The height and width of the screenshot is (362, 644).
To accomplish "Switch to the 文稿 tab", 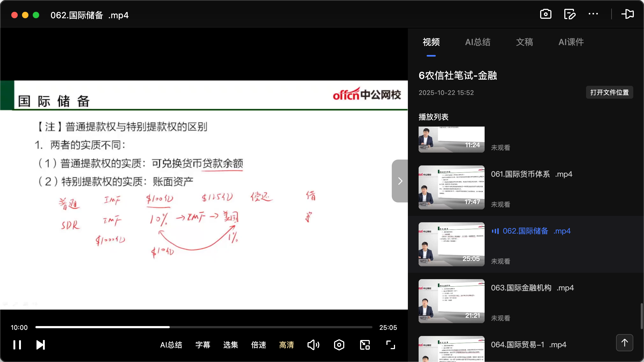I will click(x=524, y=42).
